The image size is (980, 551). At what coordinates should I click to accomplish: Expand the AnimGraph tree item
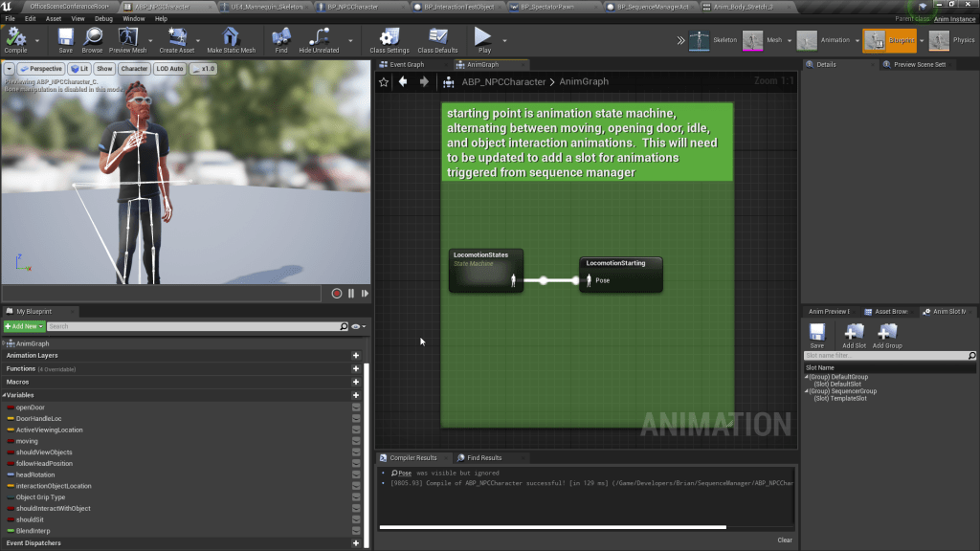pyautogui.click(x=4, y=343)
